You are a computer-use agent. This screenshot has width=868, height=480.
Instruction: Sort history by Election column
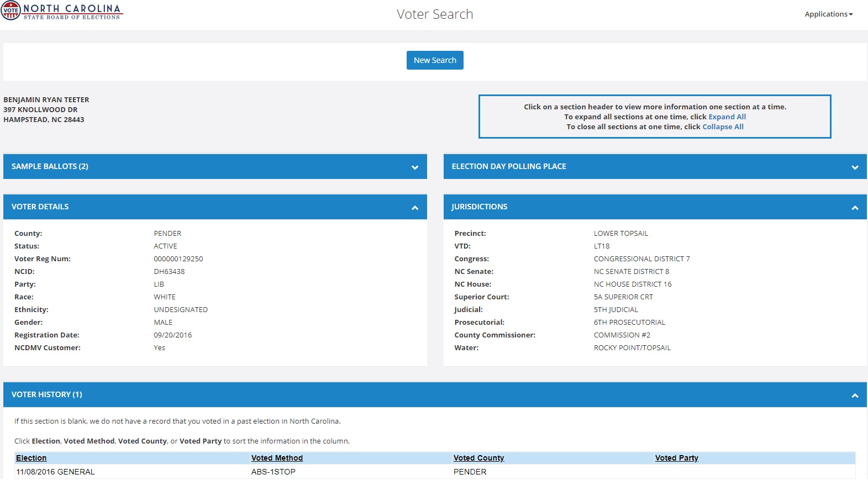click(31, 458)
